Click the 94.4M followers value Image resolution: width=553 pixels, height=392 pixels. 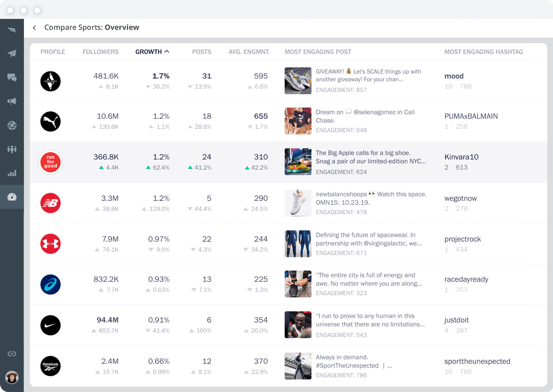(x=108, y=320)
